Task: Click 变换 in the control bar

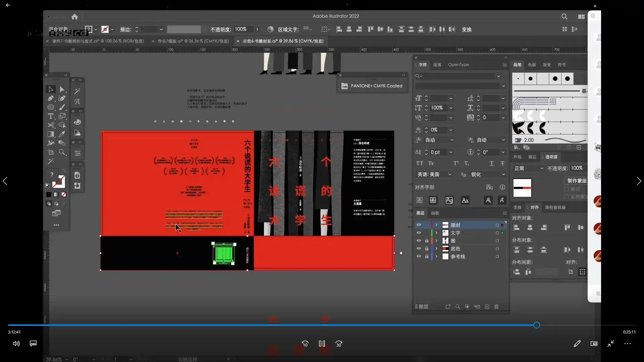Action: [x=467, y=29]
